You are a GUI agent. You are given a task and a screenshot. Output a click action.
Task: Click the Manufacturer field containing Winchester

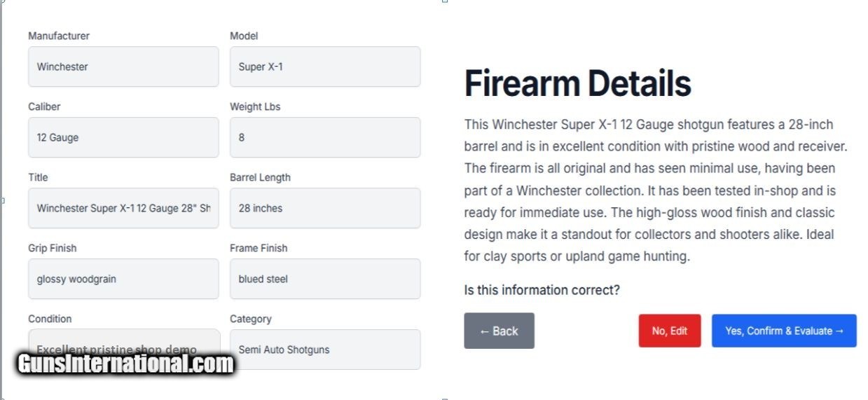[x=123, y=67]
